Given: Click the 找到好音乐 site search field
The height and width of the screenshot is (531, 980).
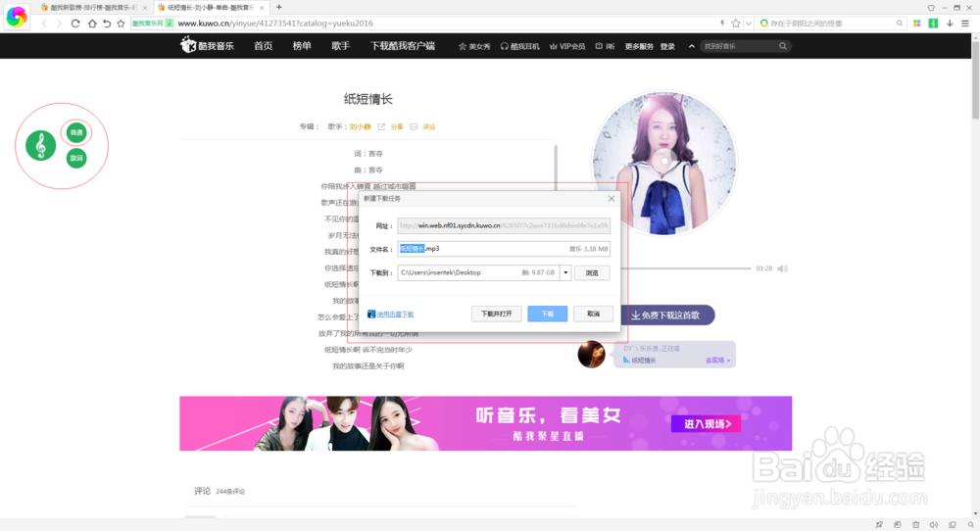Looking at the screenshot, I should (739, 46).
